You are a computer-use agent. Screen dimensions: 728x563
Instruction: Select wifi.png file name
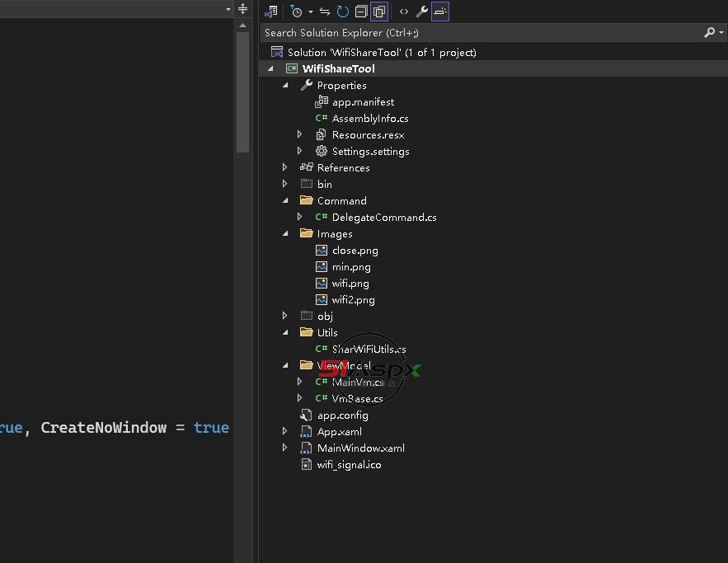[350, 283]
